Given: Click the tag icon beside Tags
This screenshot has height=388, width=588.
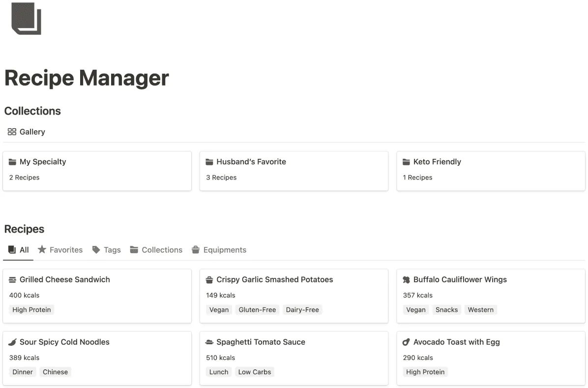Looking at the screenshot, I should 96,249.
